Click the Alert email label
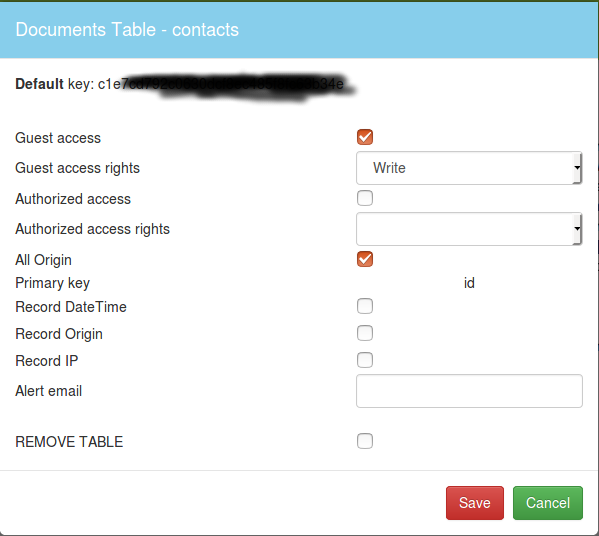 (x=49, y=391)
